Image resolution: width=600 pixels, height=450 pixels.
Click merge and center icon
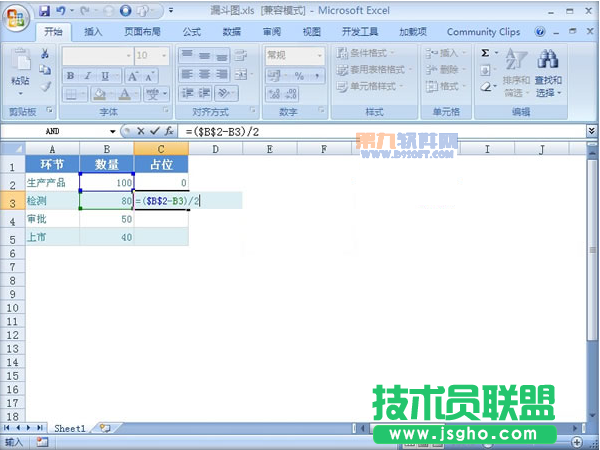pos(241,74)
